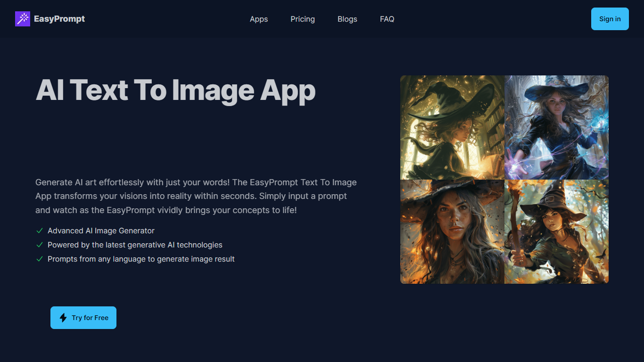The height and width of the screenshot is (362, 644).
Task: Click the EasyPrompt brand name text
Action: pyautogui.click(x=59, y=19)
